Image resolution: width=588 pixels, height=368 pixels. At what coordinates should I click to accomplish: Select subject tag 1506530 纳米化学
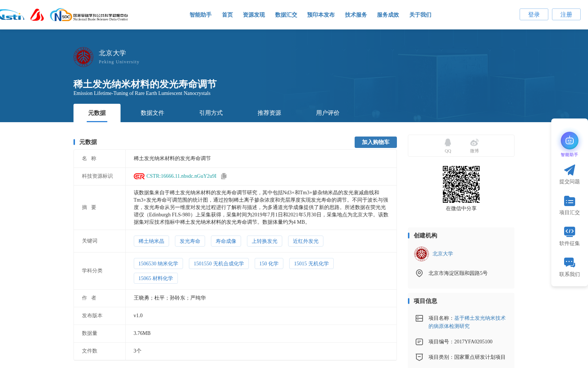click(x=158, y=263)
